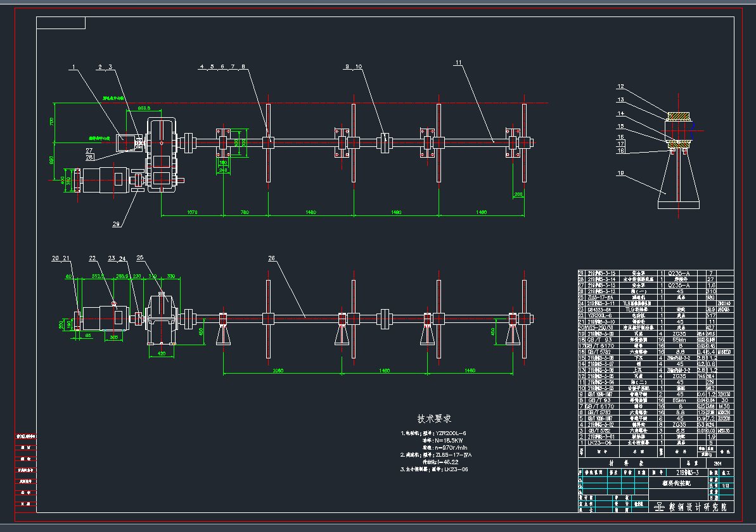Viewport: 756px width, 532px height.
Task: Select the 1070 dimension text
Action: [191, 212]
